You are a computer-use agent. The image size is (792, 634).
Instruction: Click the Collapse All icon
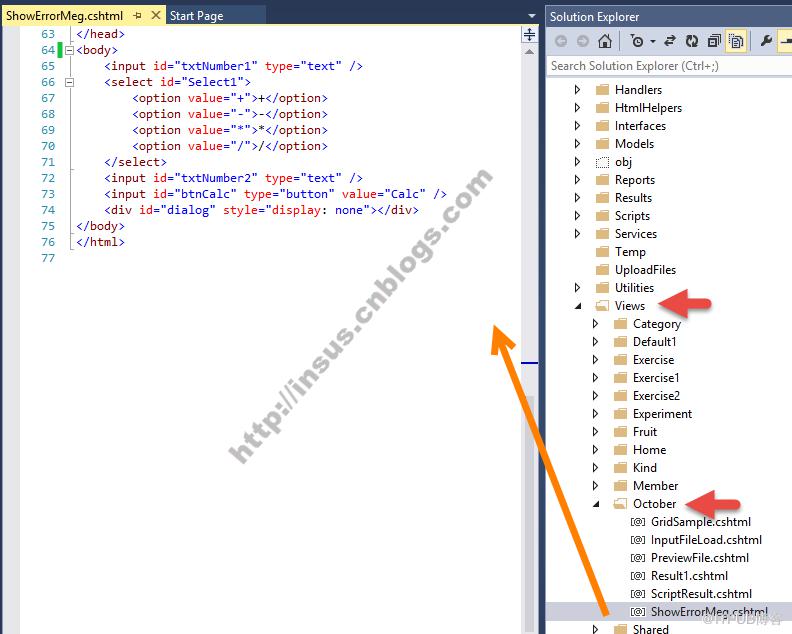click(x=714, y=41)
